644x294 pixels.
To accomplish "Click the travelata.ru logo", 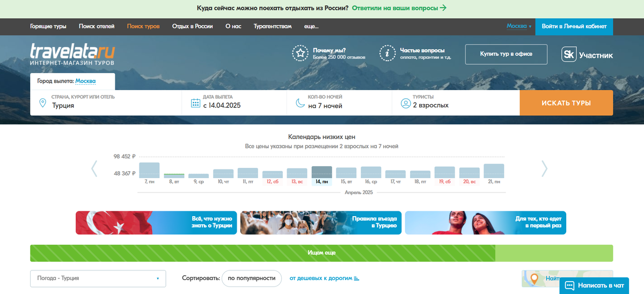I will 72,55.
